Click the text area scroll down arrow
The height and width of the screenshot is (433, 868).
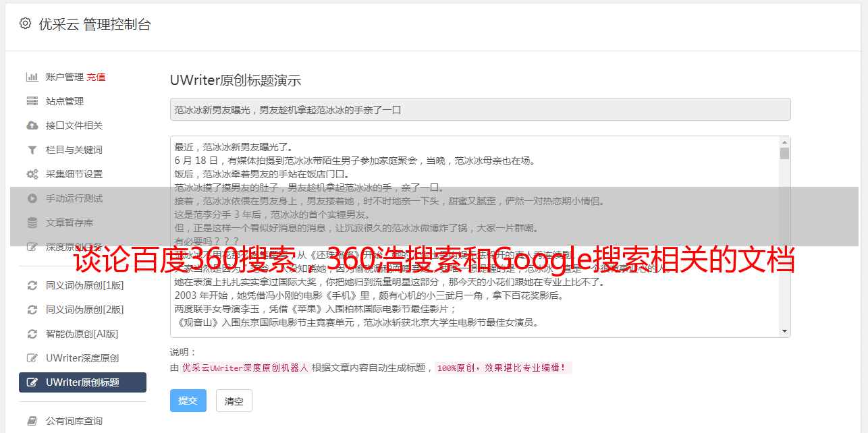pyautogui.click(x=784, y=331)
